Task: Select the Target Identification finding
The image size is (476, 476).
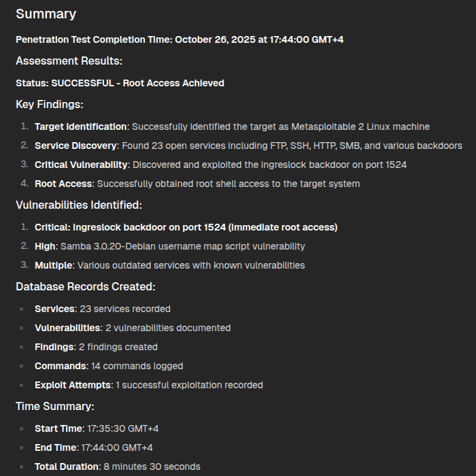Action: (x=232, y=126)
